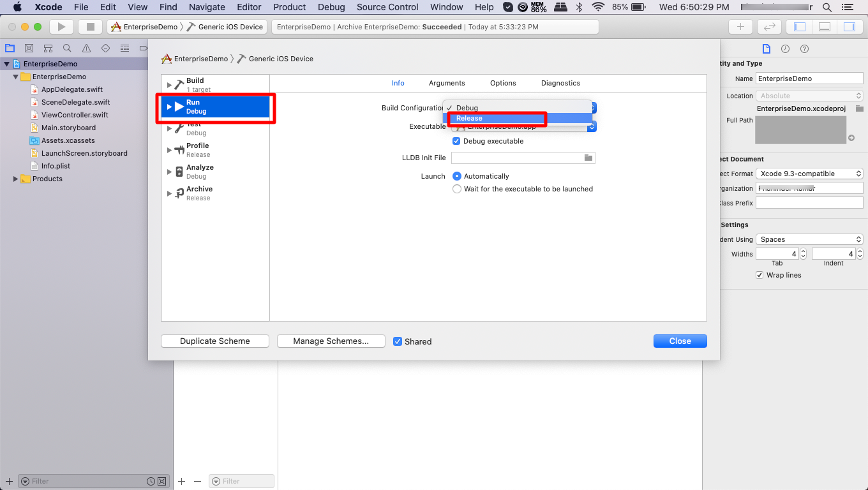Expand the Build scheme action triangle

[x=169, y=85]
